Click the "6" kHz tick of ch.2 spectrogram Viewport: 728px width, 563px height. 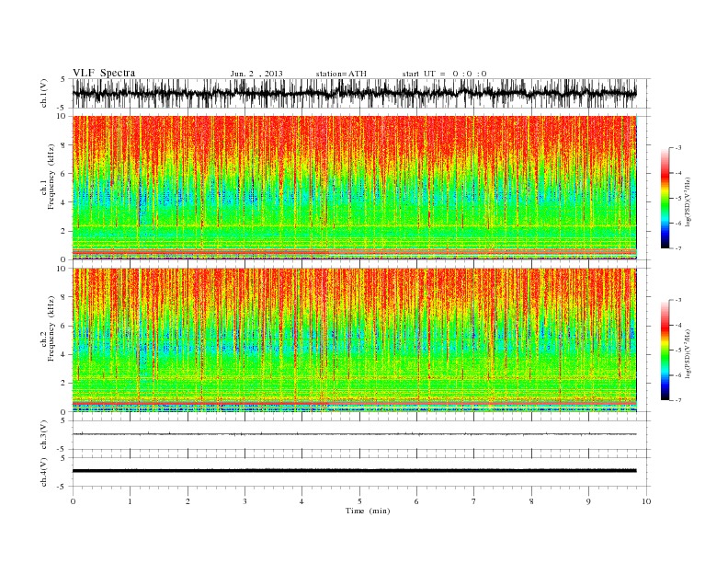64,326
